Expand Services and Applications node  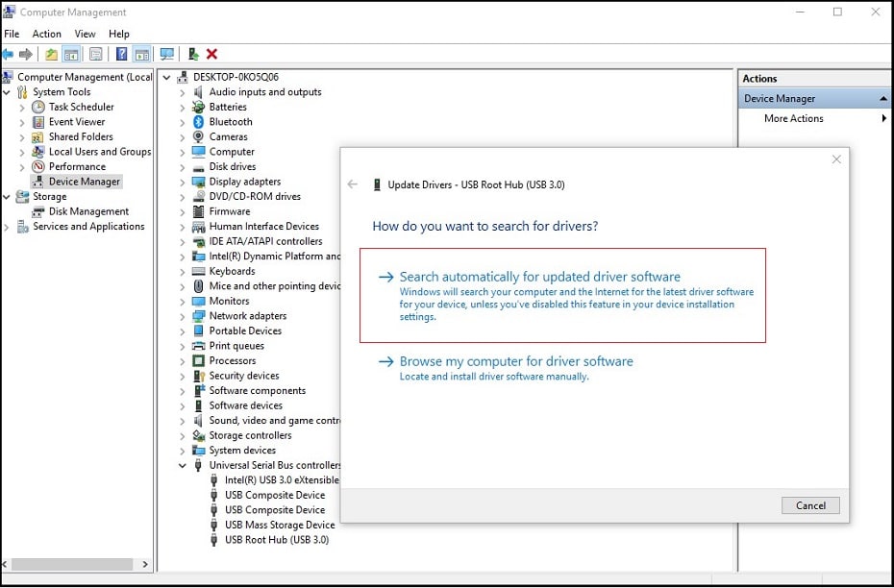point(7,227)
